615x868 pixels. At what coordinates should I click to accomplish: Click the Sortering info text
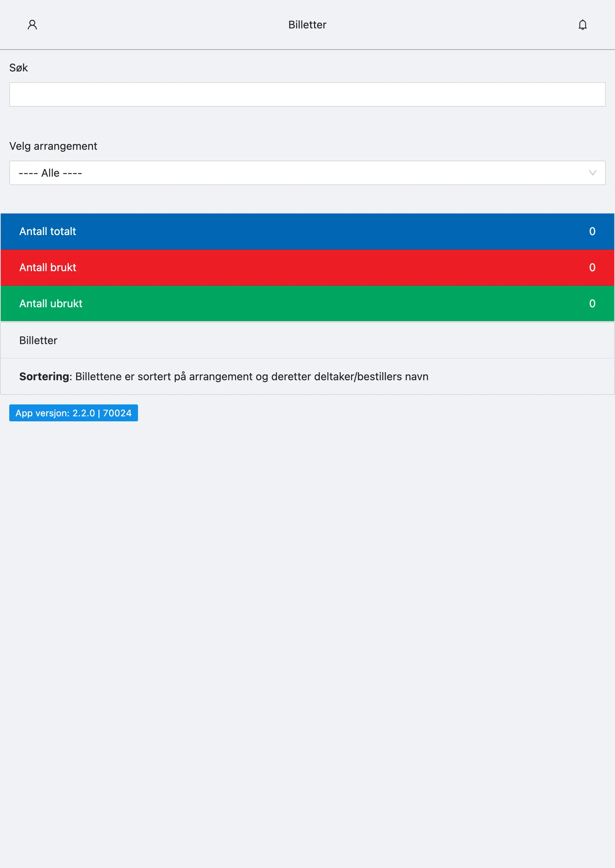pyautogui.click(x=224, y=376)
